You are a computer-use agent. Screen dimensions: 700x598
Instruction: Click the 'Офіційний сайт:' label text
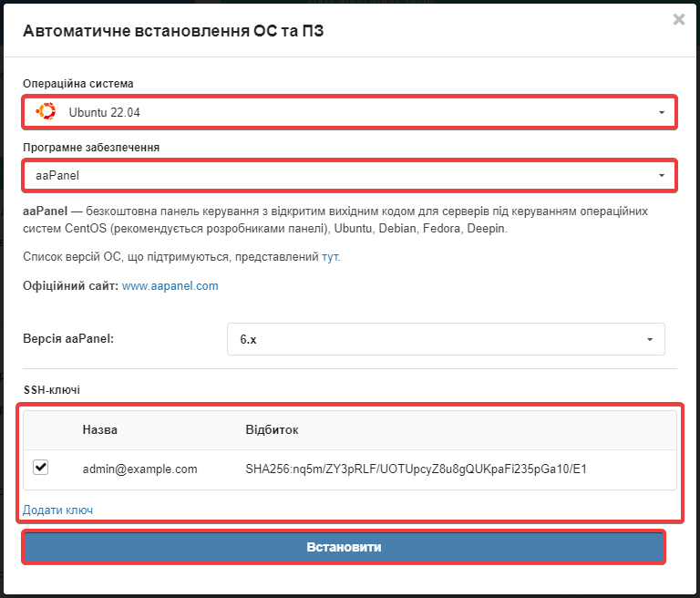coord(70,285)
